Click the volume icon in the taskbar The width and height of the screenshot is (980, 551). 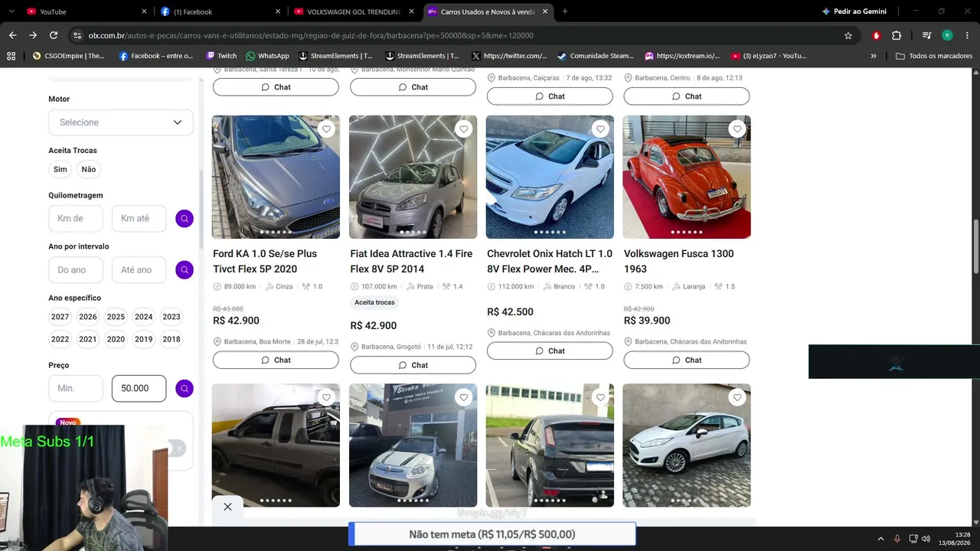tap(926, 539)
